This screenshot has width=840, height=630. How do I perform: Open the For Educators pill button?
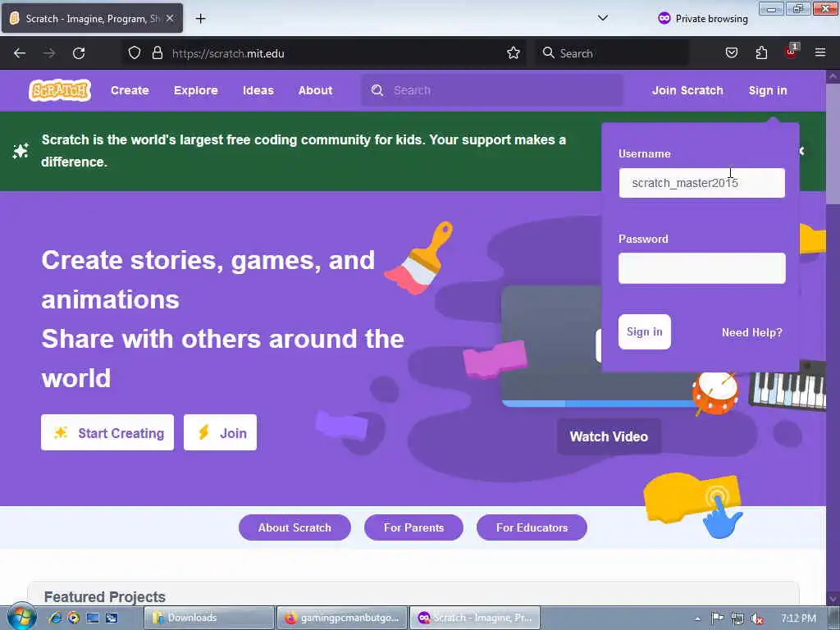tap(532, 527)
